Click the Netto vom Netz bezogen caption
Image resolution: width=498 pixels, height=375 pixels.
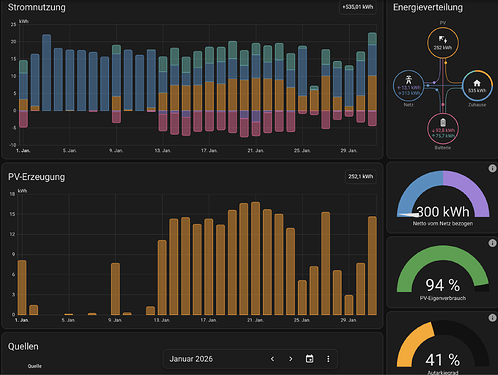[x=443, y=223]
